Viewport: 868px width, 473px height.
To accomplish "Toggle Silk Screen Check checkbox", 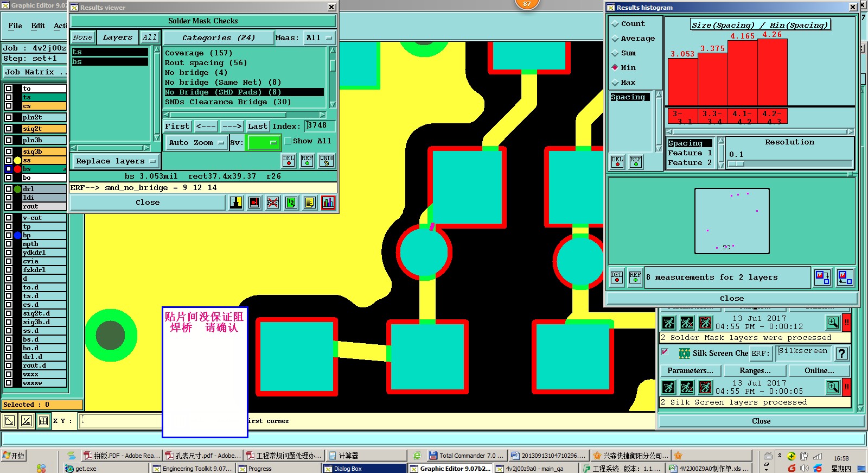I will coord(665,352).
